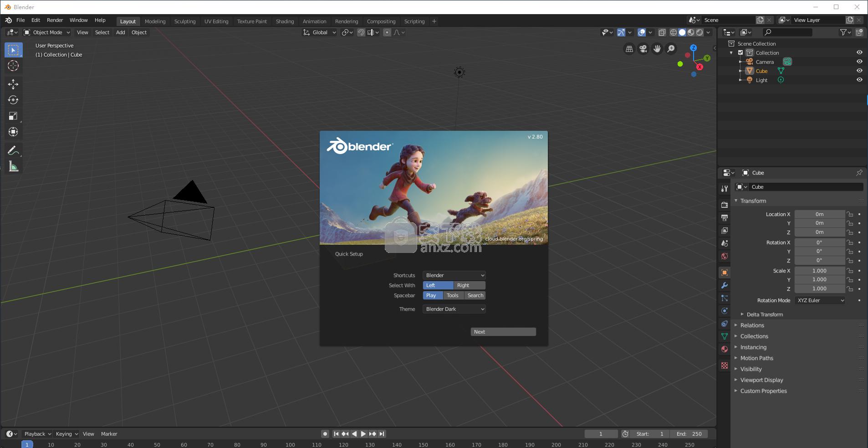
Task: Open the Render properties tab icon
Action: [725, 205]
